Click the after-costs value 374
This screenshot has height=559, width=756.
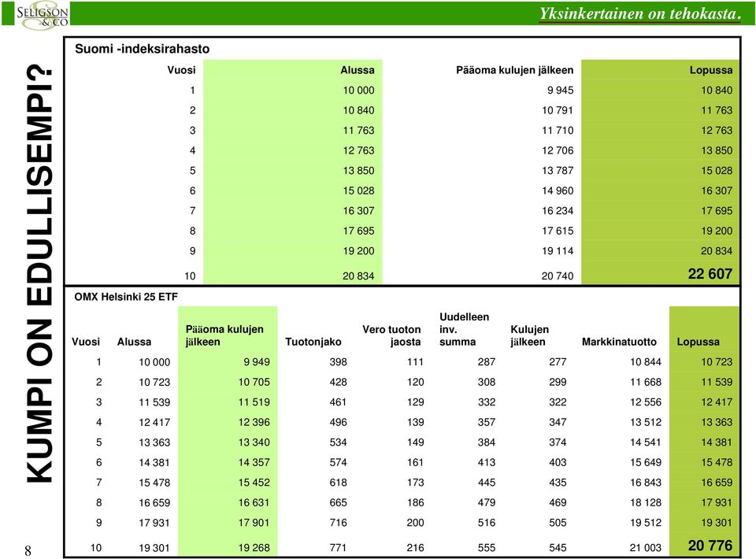(558, 442)
